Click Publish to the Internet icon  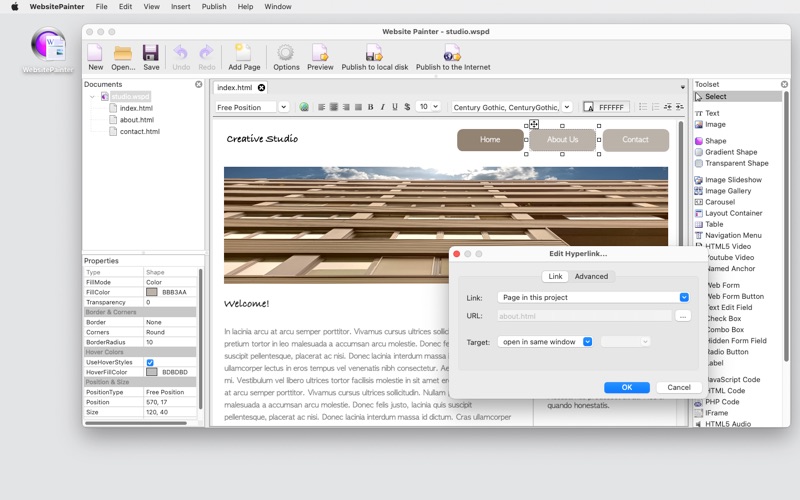452,53
